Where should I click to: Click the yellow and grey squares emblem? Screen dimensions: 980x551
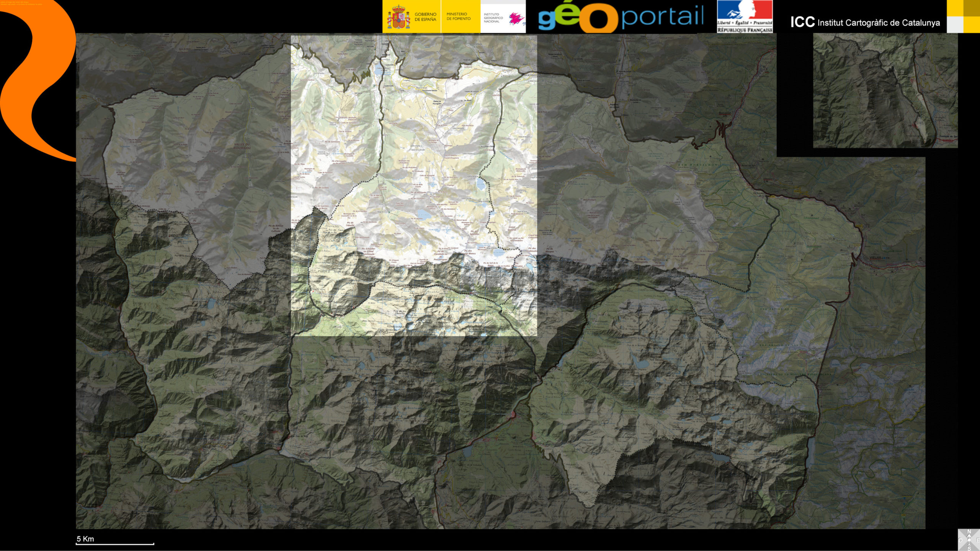[963, 16]
